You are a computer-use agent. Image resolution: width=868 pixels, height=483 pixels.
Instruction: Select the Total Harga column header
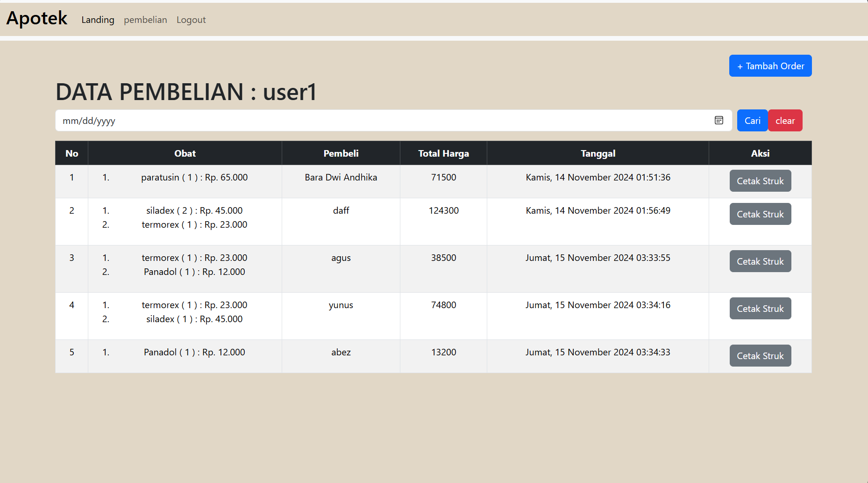pyautogui.click(x=443, y=153)
